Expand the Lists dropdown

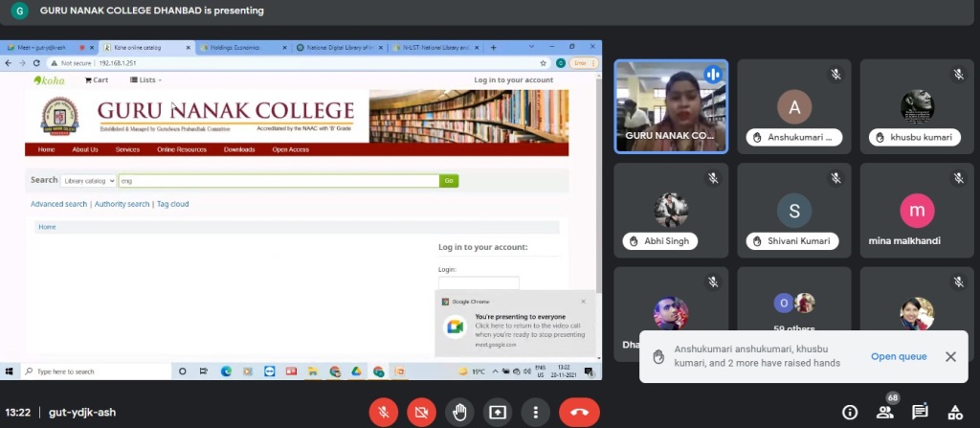pos(145,80)
